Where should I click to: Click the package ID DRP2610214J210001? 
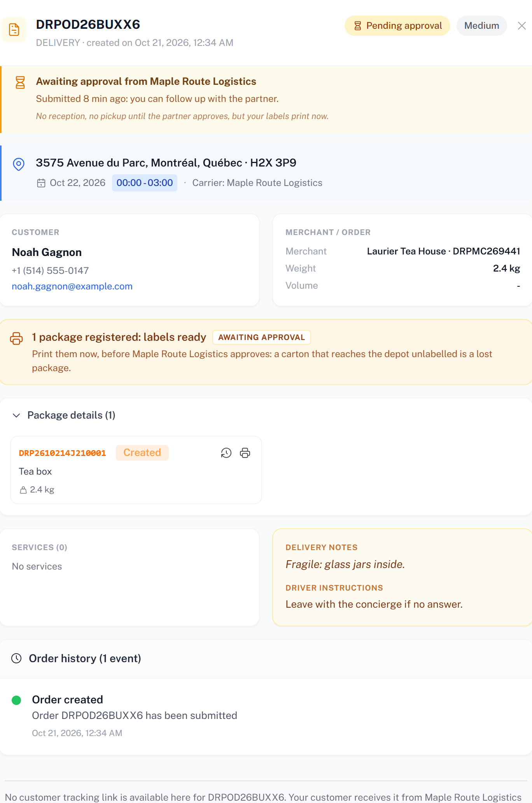coord(63,453)
